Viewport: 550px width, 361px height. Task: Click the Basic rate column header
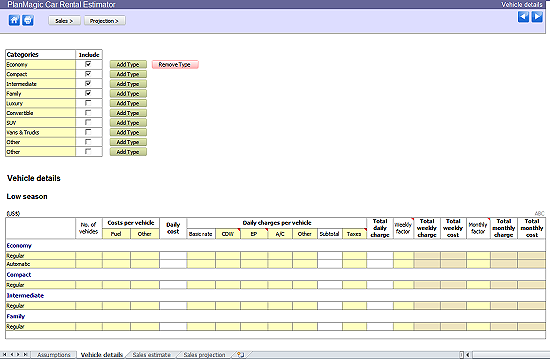coord(201,234)
